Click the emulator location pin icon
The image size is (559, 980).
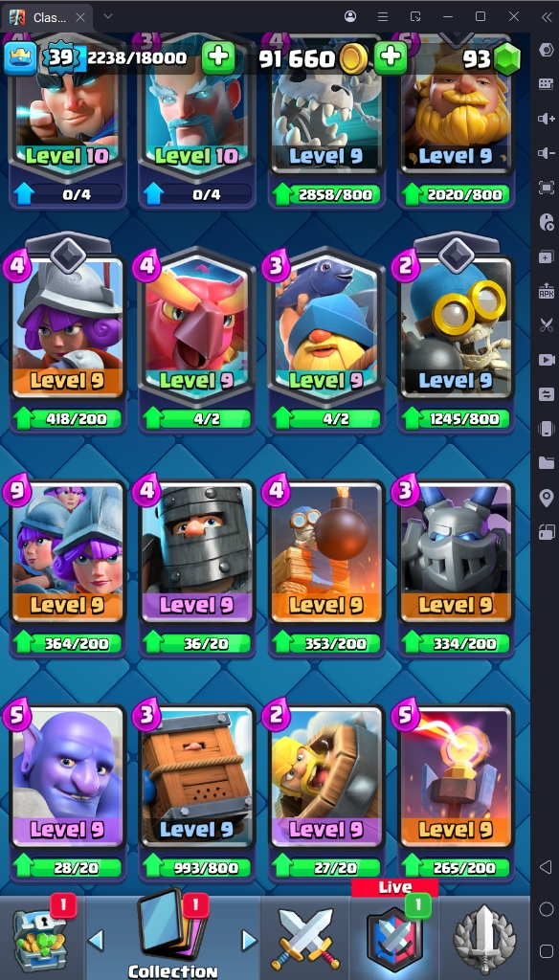coord(546,497)
